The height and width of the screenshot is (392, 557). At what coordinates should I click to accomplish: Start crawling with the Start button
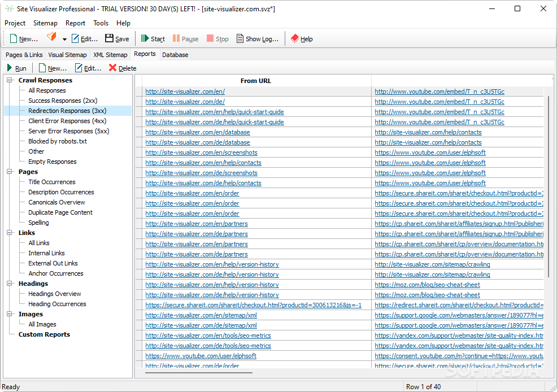point(153,39)
